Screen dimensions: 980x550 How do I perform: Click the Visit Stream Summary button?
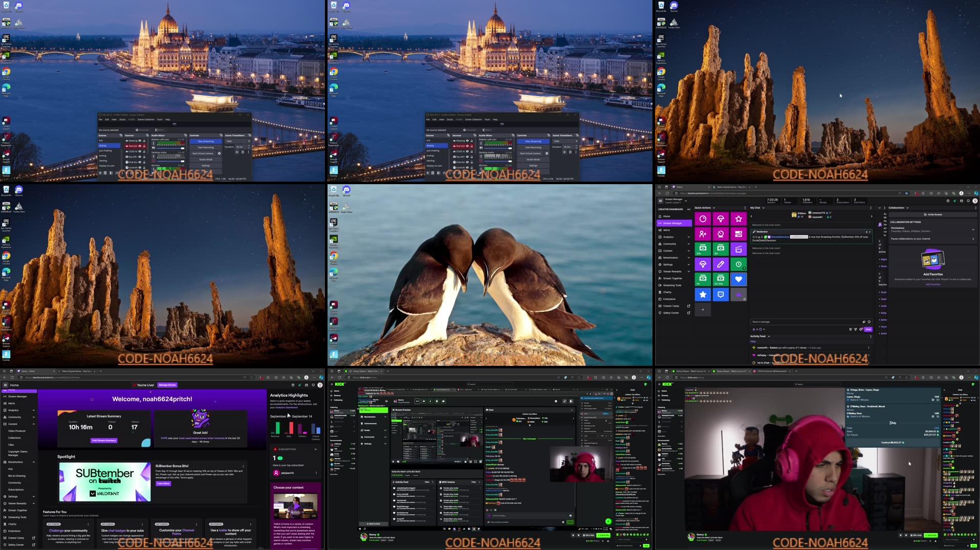point(104,441)
